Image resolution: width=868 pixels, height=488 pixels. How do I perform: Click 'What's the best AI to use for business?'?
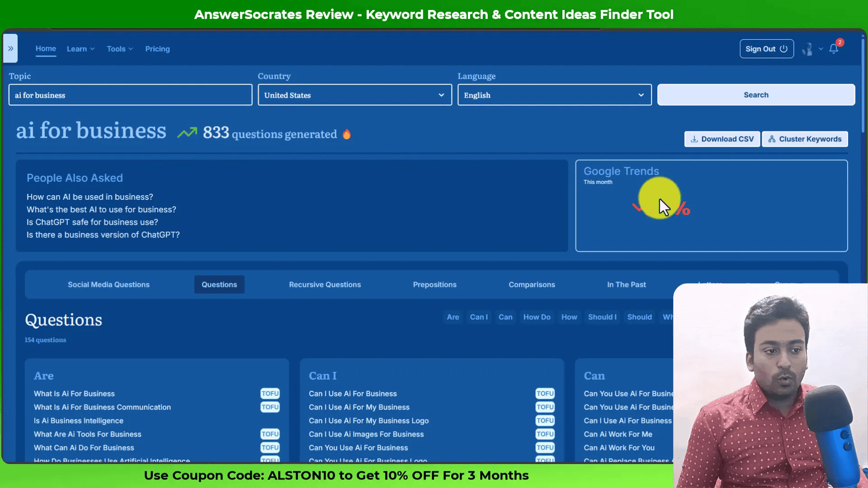click(101, 210)
